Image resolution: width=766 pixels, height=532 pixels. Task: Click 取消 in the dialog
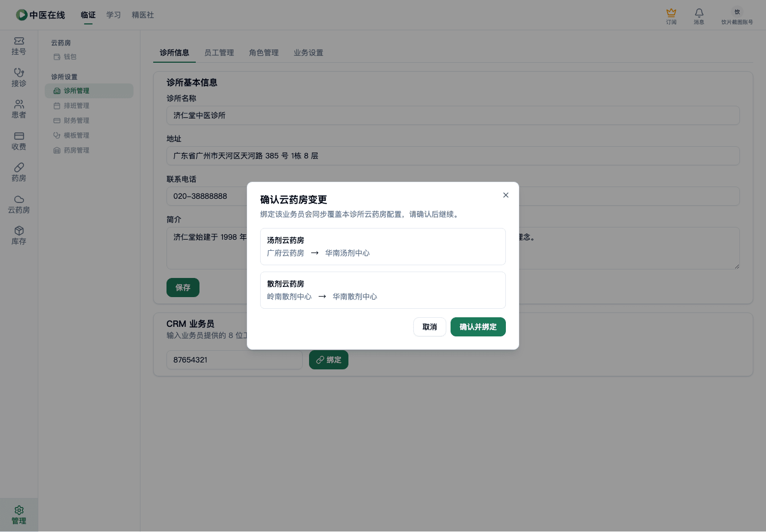pos(430,327)
